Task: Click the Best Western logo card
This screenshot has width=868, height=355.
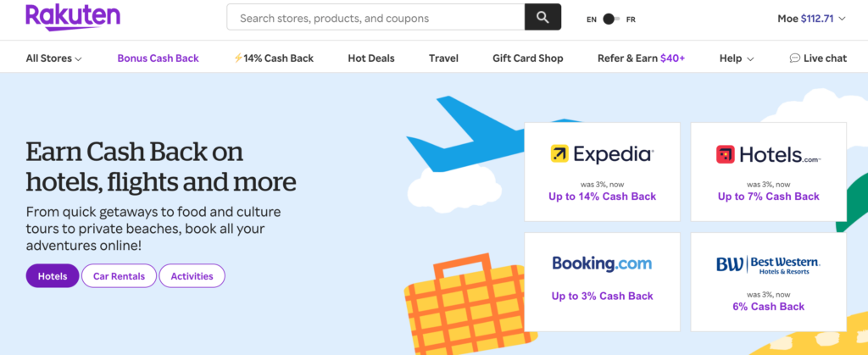Action: click(768, 281)
